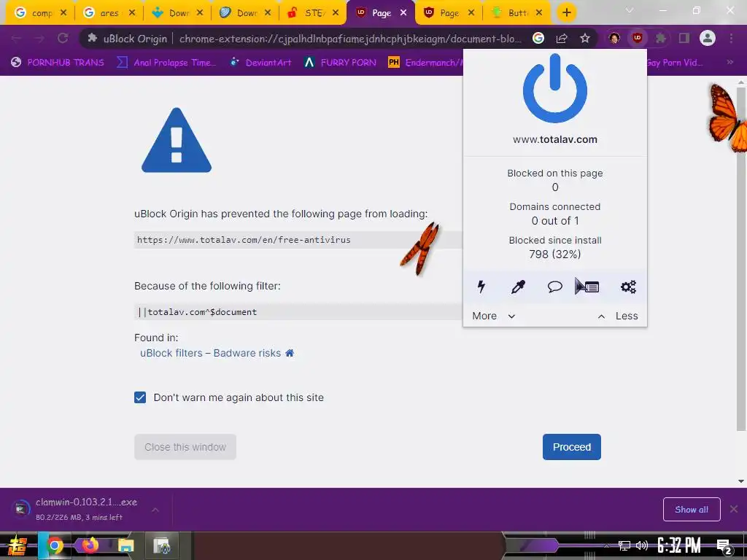This screenshot has height=560, width=747.
Task: Click the avatar extension icon in toolbar
Action: tap(614, 39)
